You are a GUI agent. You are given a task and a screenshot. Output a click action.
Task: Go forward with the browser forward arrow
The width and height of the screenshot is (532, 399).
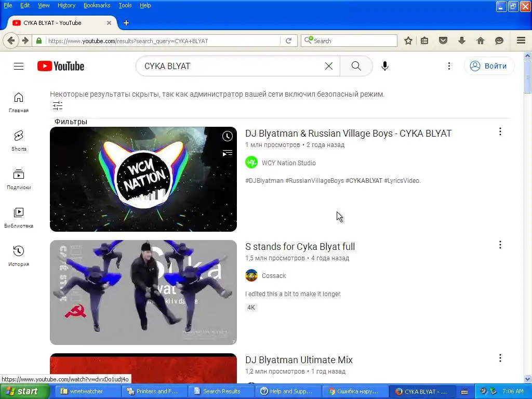click(x=25, y=41)
